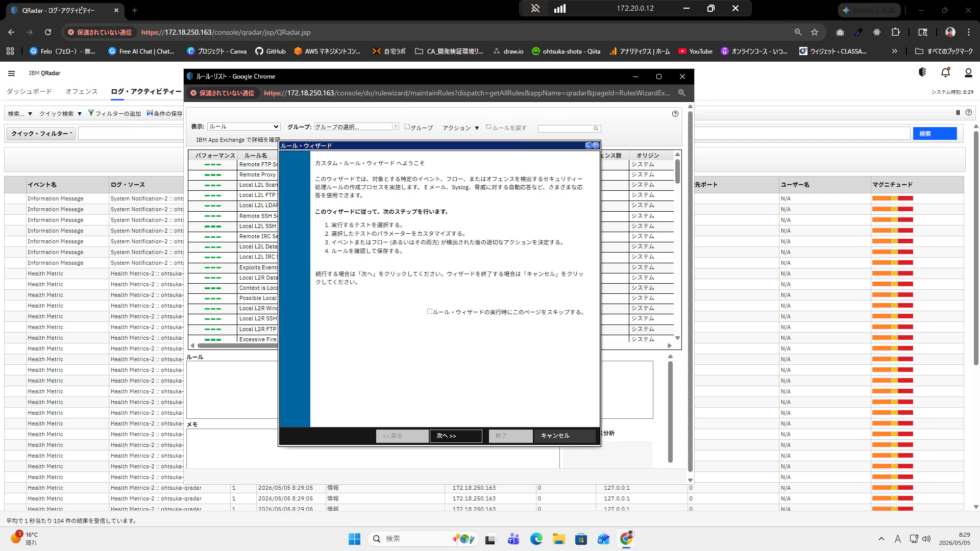This screenshot has height=551, width=980.
Task: Expand the アクション menu in Rule List
Action: (460, 128)
